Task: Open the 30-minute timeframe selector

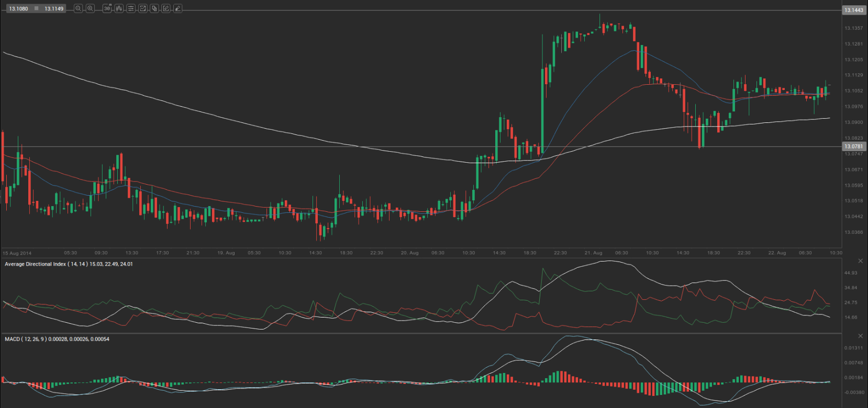Action: (x=107, y=8)
